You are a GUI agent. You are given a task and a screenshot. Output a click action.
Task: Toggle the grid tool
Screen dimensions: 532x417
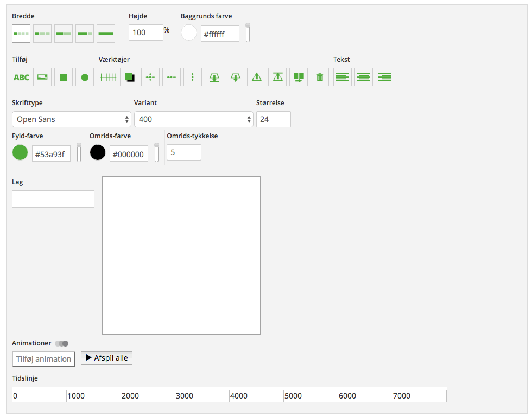(108, 77)
